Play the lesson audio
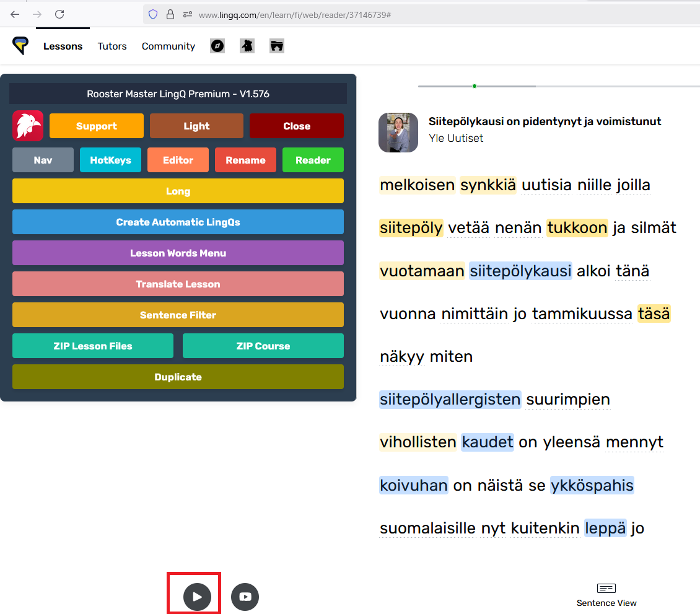Screen dimensions: 700x614 197,597
